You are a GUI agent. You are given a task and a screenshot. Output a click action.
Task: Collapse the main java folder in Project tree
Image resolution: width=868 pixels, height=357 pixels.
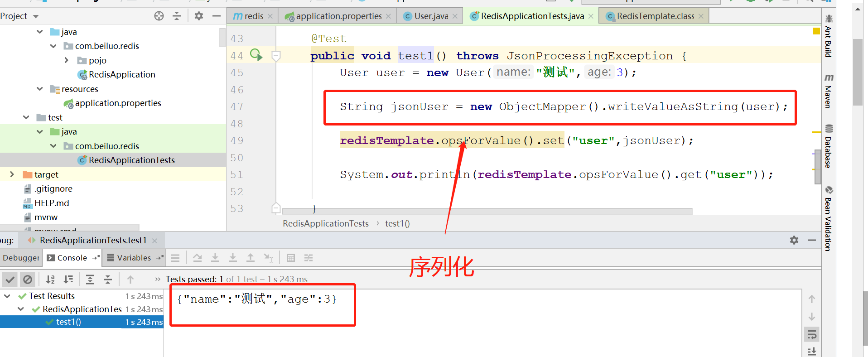40,32
